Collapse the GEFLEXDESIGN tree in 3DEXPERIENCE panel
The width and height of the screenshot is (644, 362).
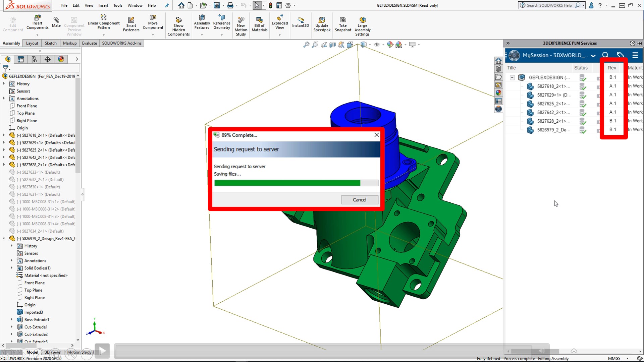click(512, 77)
